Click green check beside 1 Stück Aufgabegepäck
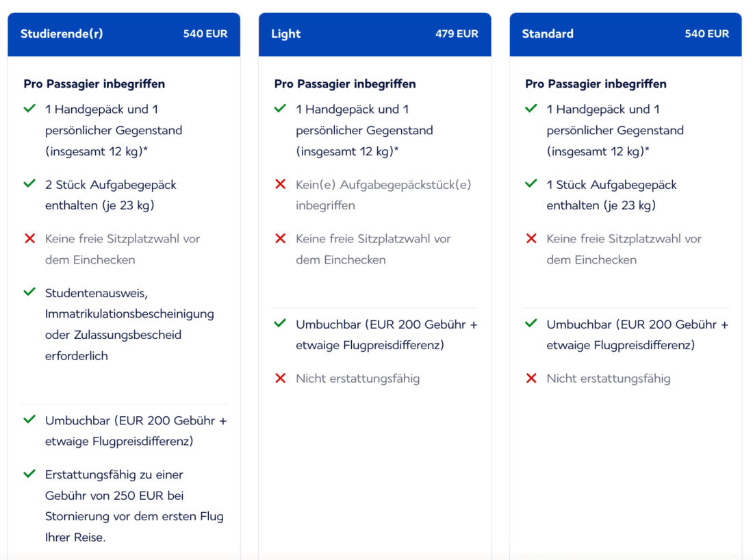The image size is (753, 560). (531, 184)
